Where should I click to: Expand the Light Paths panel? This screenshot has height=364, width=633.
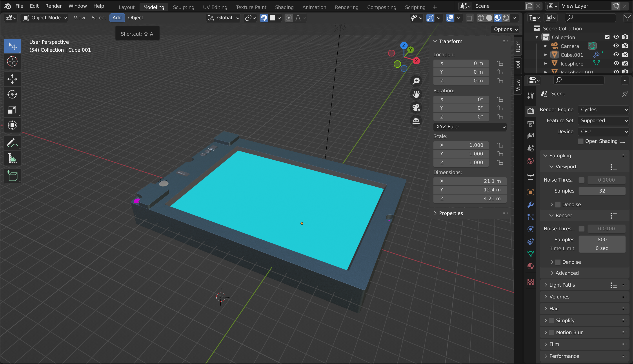(562, 285)
